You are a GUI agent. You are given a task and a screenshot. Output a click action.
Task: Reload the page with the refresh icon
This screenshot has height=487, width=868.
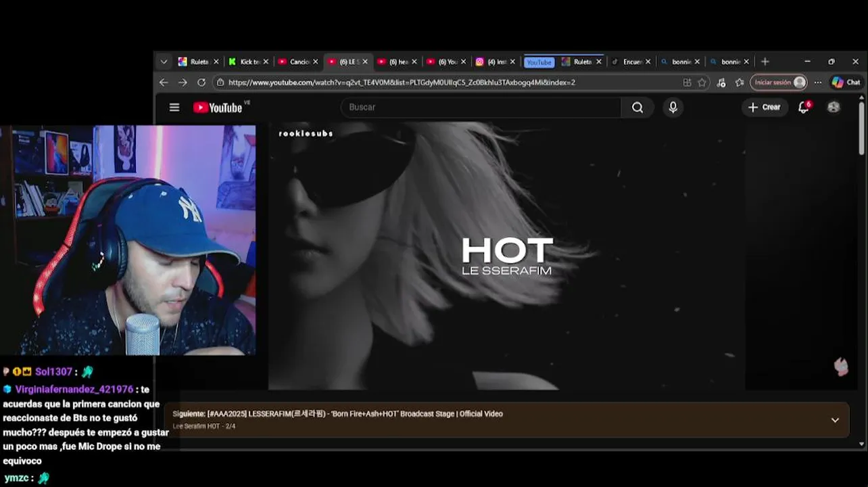point(201,83)
